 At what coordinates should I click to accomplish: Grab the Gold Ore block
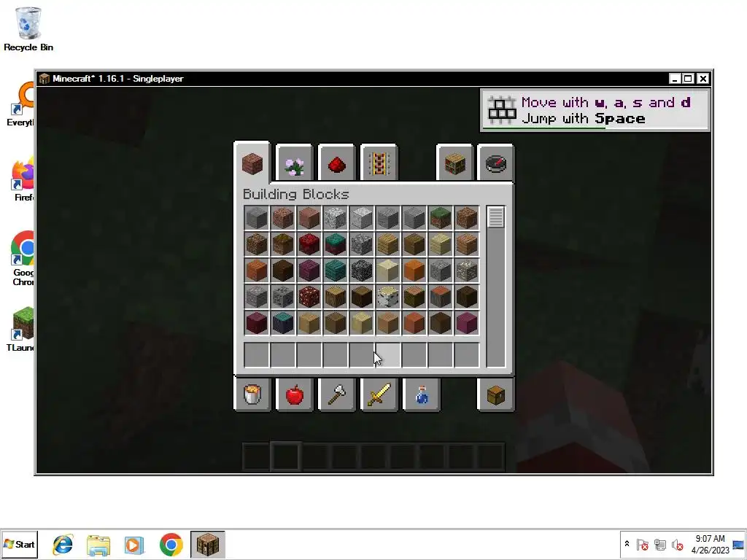[x=466, y=271]
